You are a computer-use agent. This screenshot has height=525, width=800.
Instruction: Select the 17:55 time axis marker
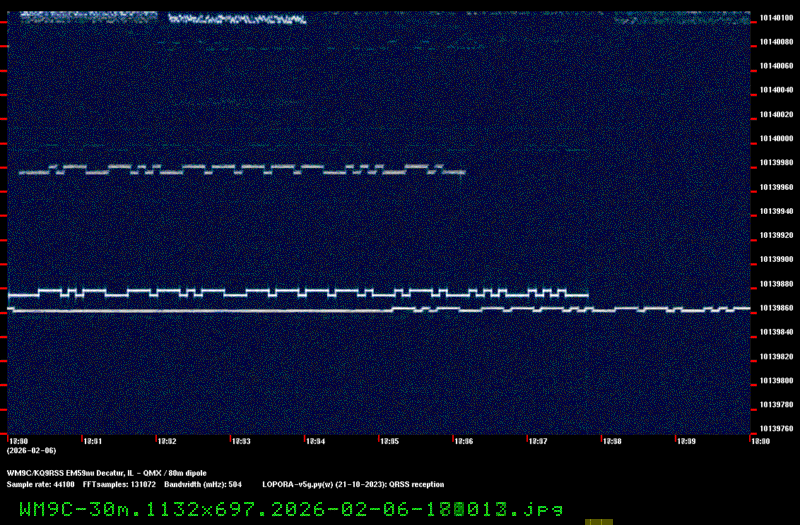[389, 440]
